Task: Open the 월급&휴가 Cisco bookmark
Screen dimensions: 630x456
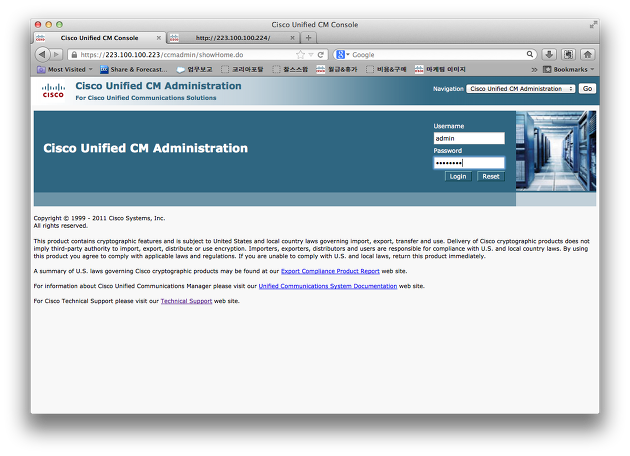Action: (x=337, y=70)
